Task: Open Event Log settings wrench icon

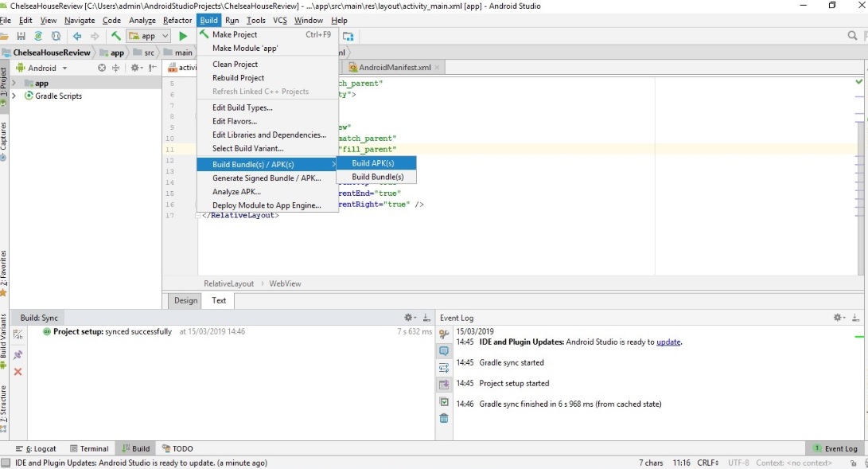Action: pyautogui.click(x=444, y=334)
